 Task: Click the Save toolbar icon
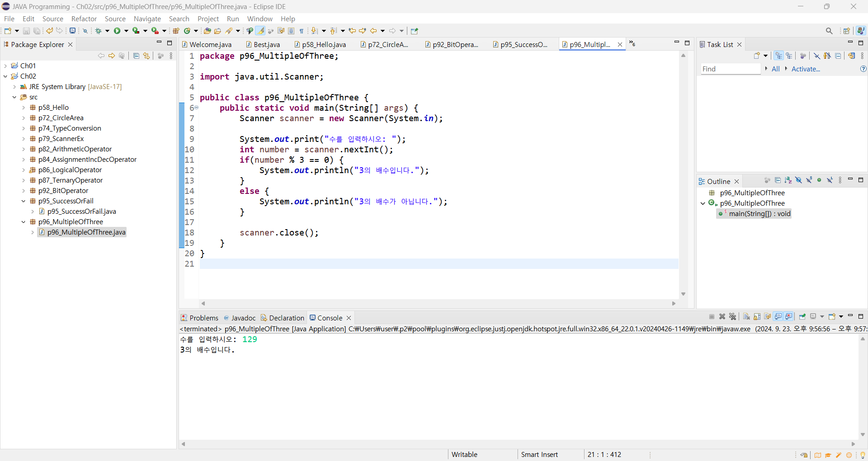coord(26,31)
